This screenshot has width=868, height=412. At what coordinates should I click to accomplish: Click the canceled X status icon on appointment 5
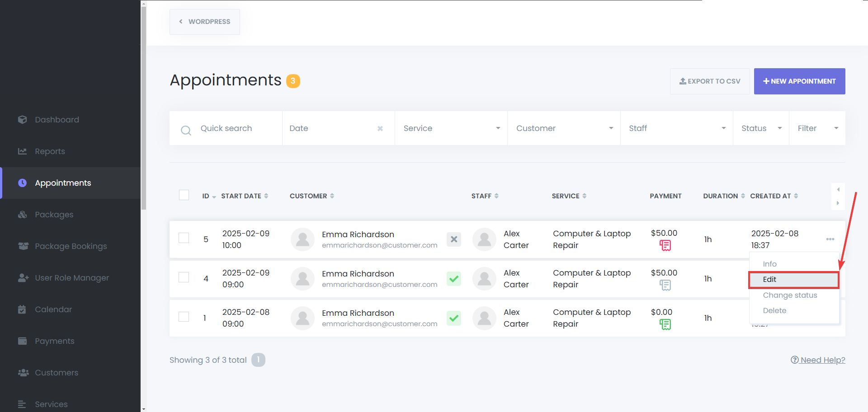pyautogui.click(x=454, y=239)
